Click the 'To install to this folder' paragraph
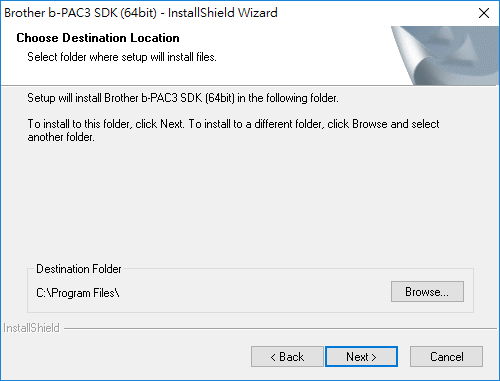Viewport: 500px width, 381px height. coord(233,130)
